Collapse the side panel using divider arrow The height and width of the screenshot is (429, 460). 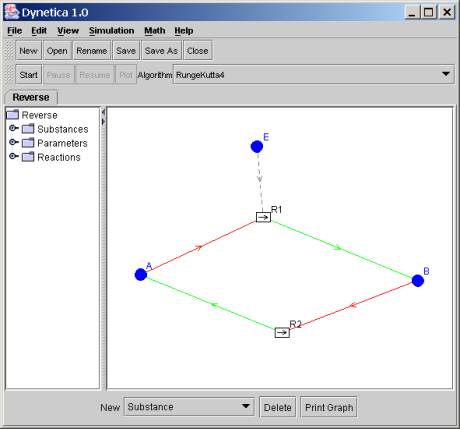[103, 112]
